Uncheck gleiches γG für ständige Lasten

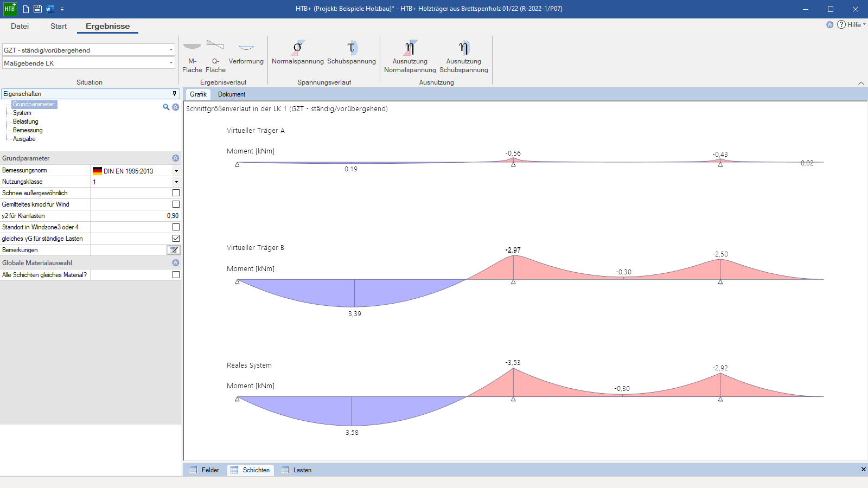(x=176, y=239)
